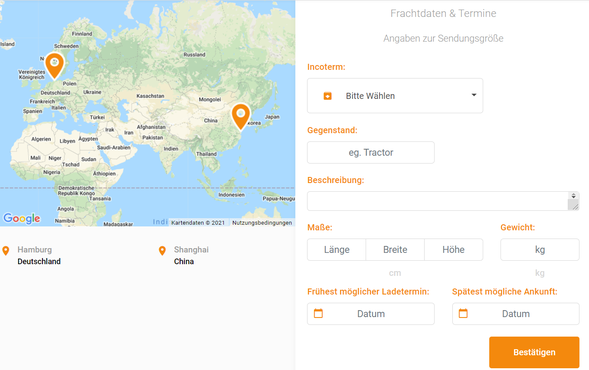Focus the Länge dimension field
This screenshot has width=589, height=370.
click(x=337, y=249)
